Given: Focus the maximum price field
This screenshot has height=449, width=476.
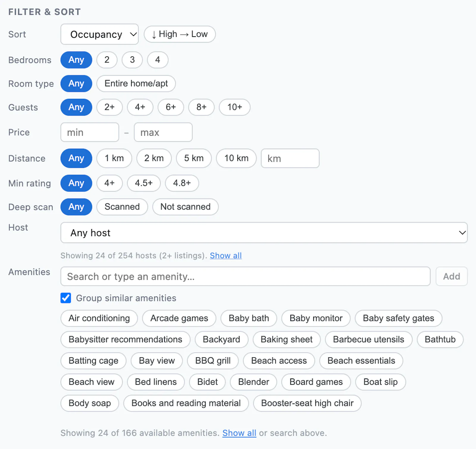Looking at the screenshot, I should point(163,132).
